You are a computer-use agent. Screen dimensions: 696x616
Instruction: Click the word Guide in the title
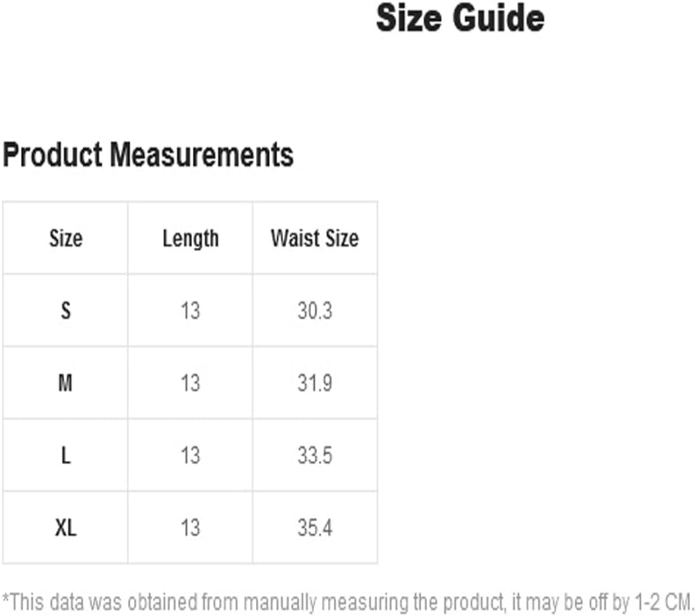pos(499,18)
